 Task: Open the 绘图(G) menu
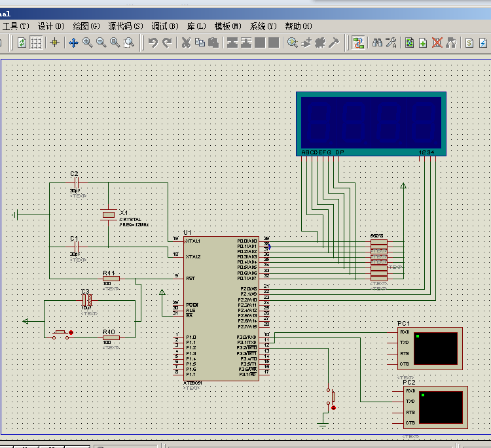(86, 26)
